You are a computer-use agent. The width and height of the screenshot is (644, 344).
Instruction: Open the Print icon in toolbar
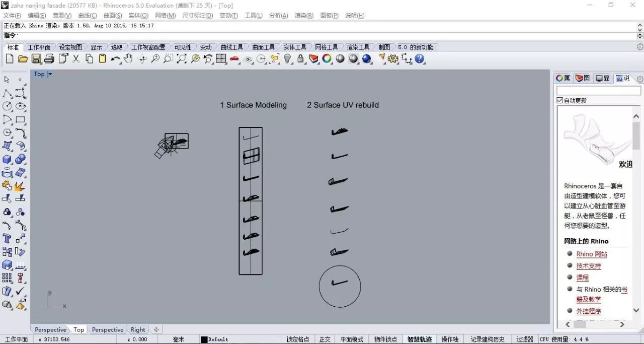(49, 59)
